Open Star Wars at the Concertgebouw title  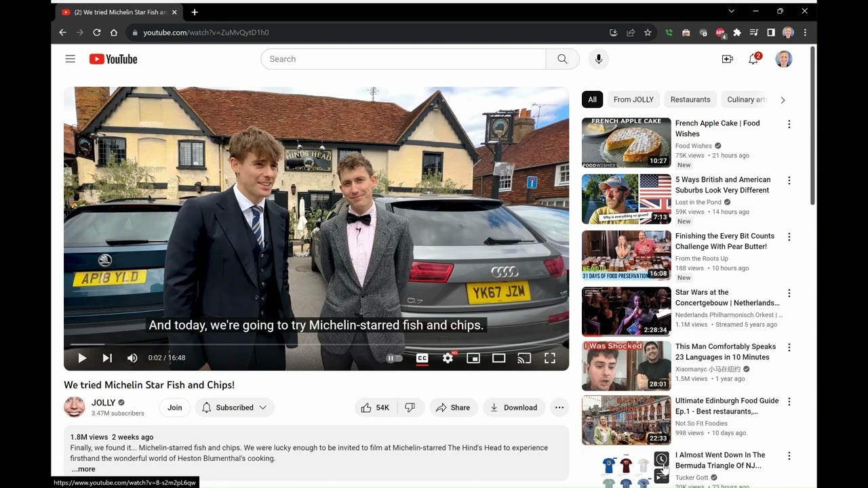pos(727,298)
